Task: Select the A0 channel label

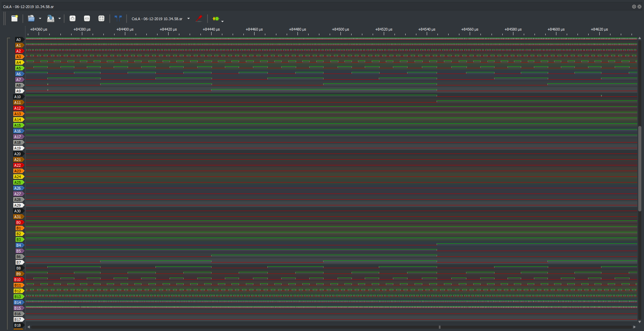Action: (19, 40)
